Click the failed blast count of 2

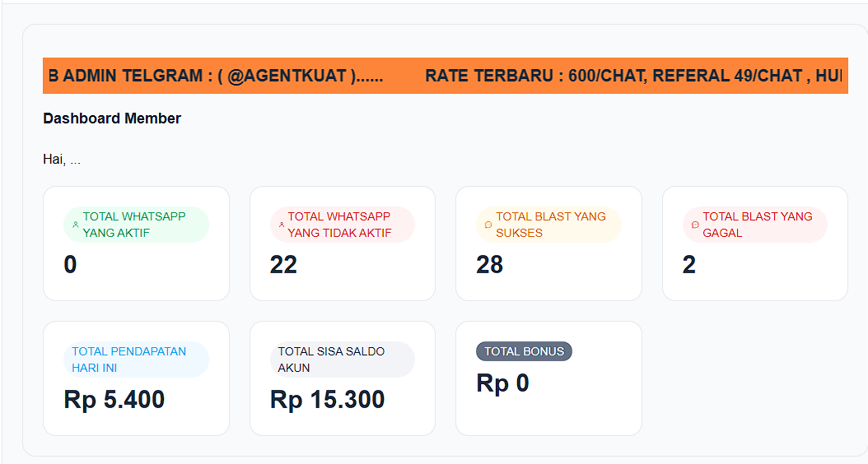(x=689, y=265)
